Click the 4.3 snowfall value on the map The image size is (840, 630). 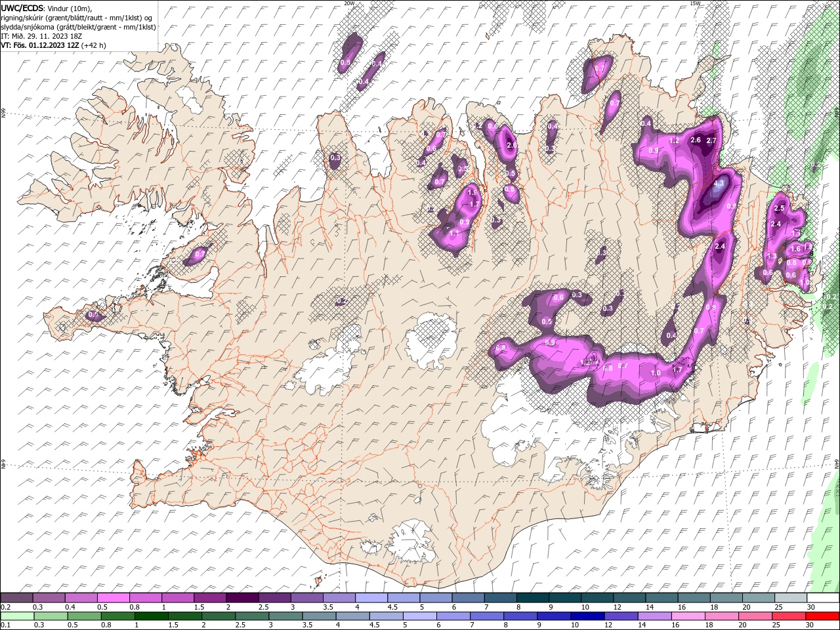pyautogui.click(x=719, y=184)
